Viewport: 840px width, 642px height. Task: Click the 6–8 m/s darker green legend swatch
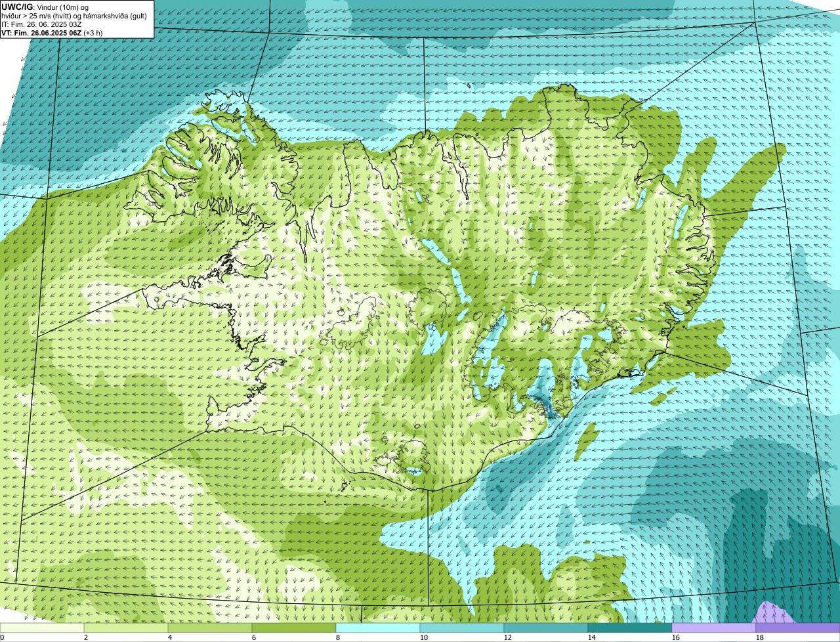[x=294, y=628]
